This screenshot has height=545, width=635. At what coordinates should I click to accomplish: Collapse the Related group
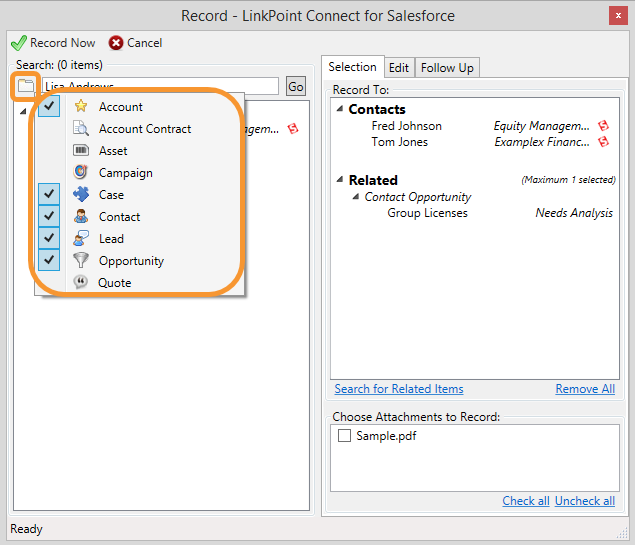coord(340,179)
